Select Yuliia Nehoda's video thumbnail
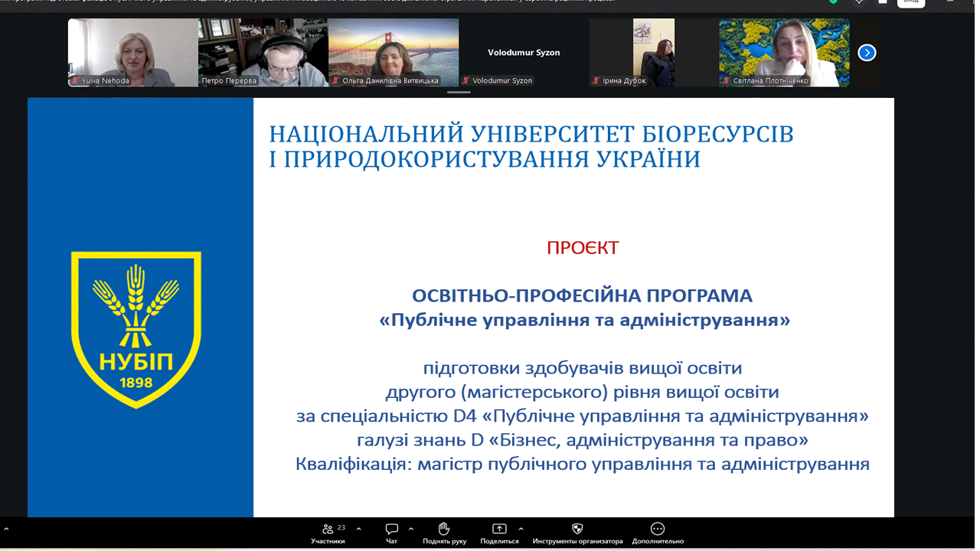Screen dimensions: 980x551 tap(132, 52)
